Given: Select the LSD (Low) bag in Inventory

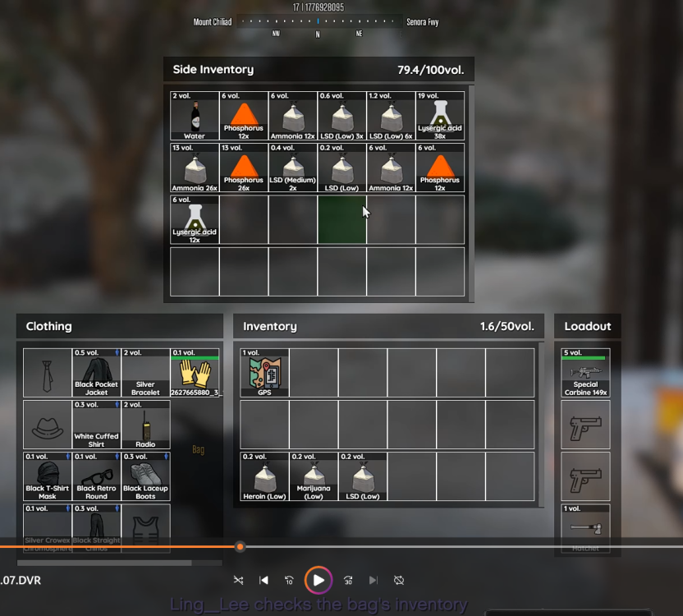Looking at the screenshot, I should 363,476.
